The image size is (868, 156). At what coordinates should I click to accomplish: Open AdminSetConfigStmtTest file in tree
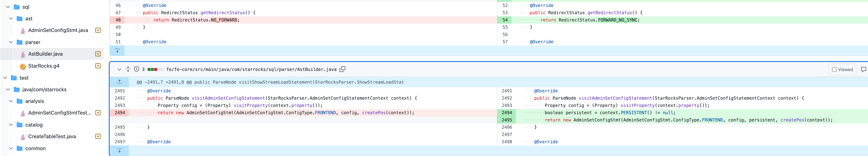tap(59, 113)
